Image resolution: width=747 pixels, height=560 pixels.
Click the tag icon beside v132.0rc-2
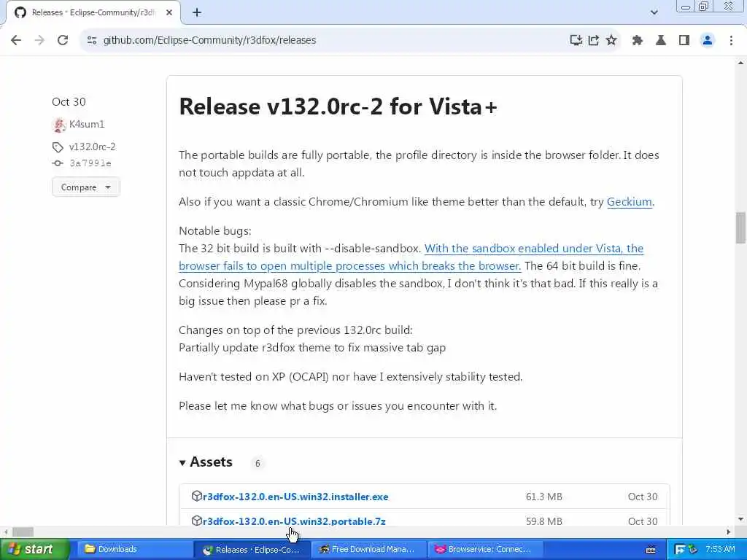click(58, 147)
